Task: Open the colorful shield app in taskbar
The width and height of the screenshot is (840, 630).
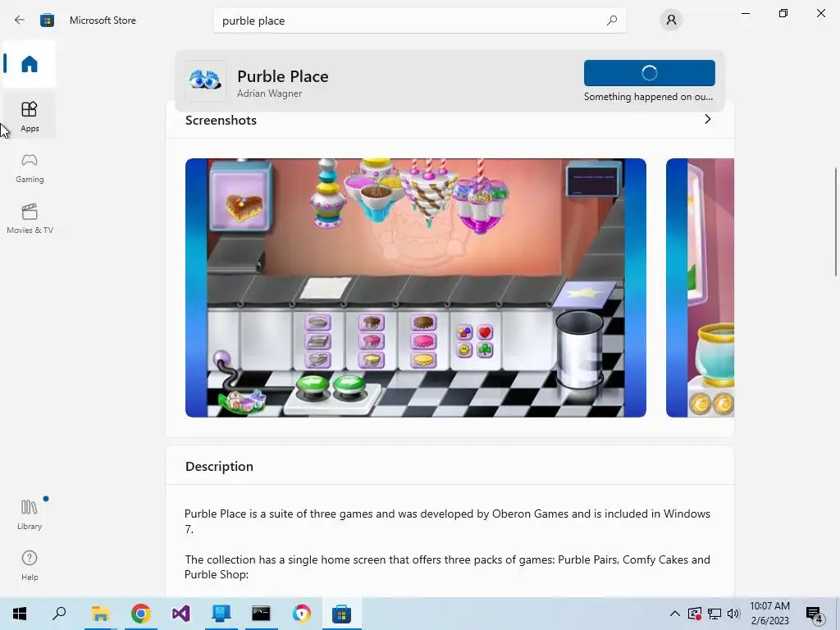Action: tap(301, 614)
